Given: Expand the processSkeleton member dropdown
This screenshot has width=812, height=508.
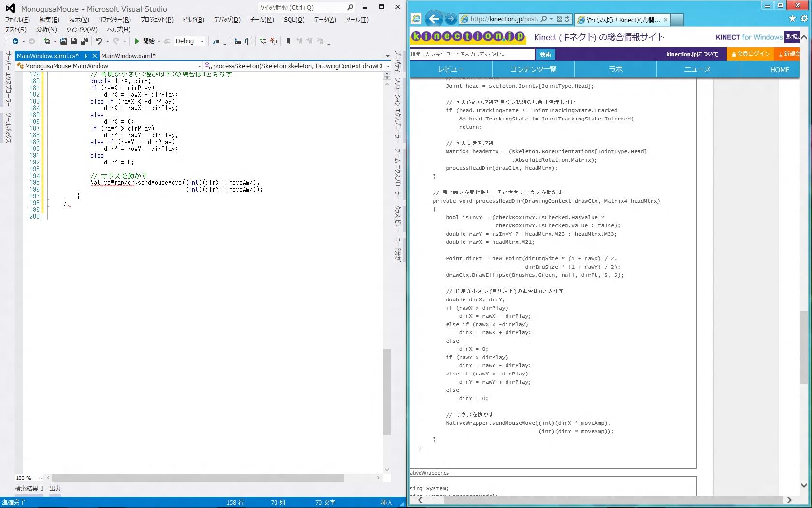Looking at the screenshot, I should click(x=388, y=66).
